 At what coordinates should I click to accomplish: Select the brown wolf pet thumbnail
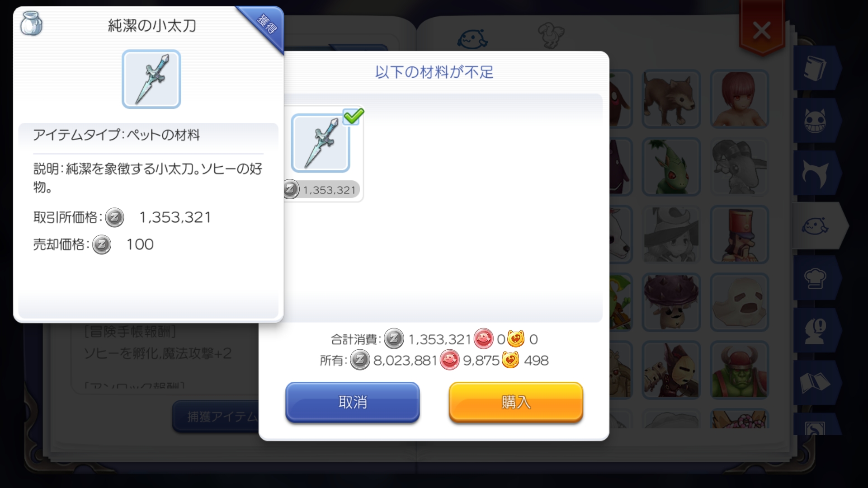671,99
